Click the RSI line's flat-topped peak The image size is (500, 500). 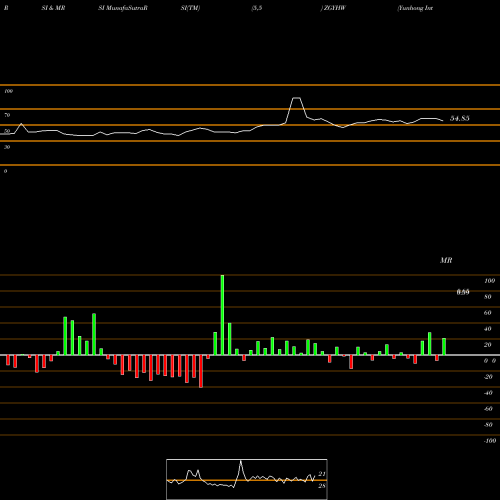pyautogui.click(x=296, y=98)
